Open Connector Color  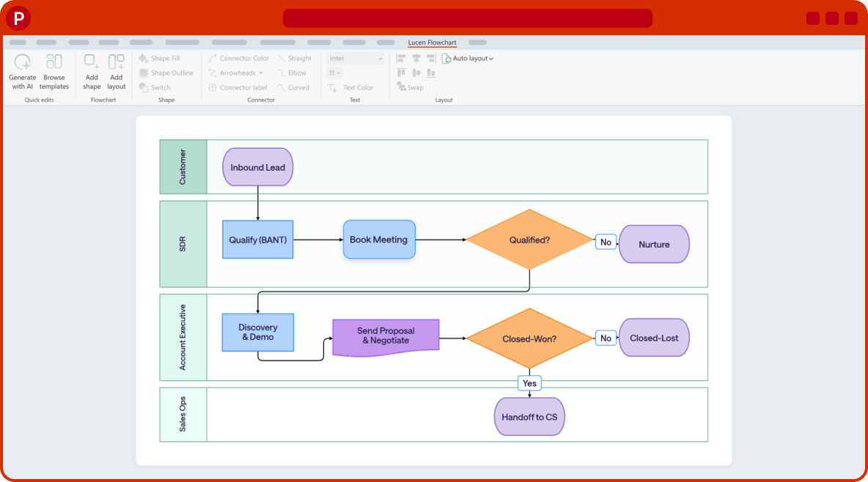[x=238, y=58]
